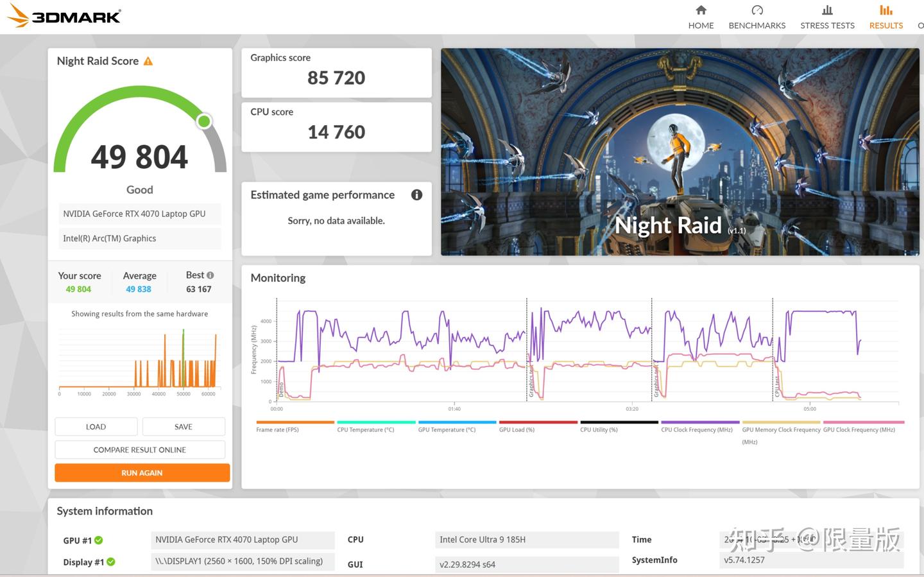Click the score distribution histogram

[139, 360]
